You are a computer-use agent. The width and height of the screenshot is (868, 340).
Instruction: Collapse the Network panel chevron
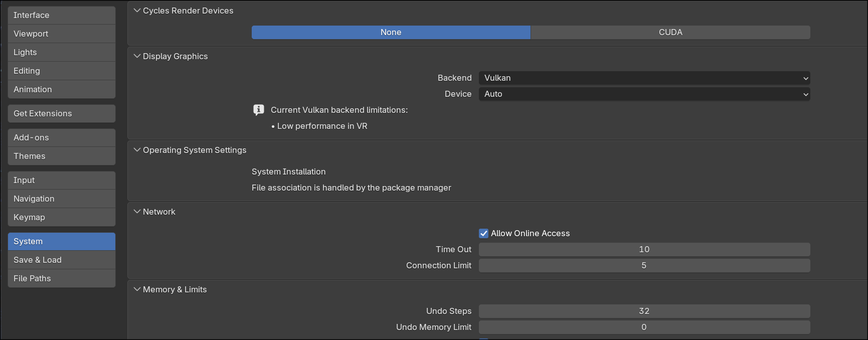tap(137, 212)
